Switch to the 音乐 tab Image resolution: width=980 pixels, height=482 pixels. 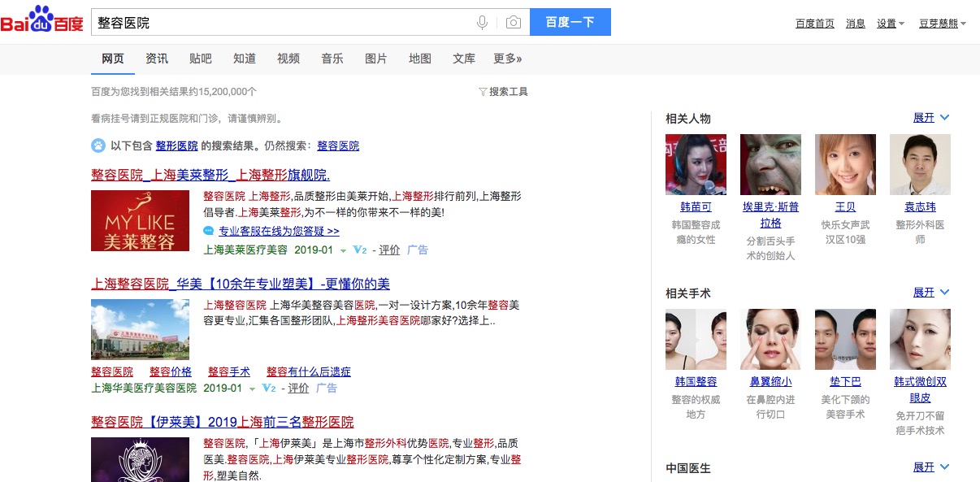click(x=332, y=59)
